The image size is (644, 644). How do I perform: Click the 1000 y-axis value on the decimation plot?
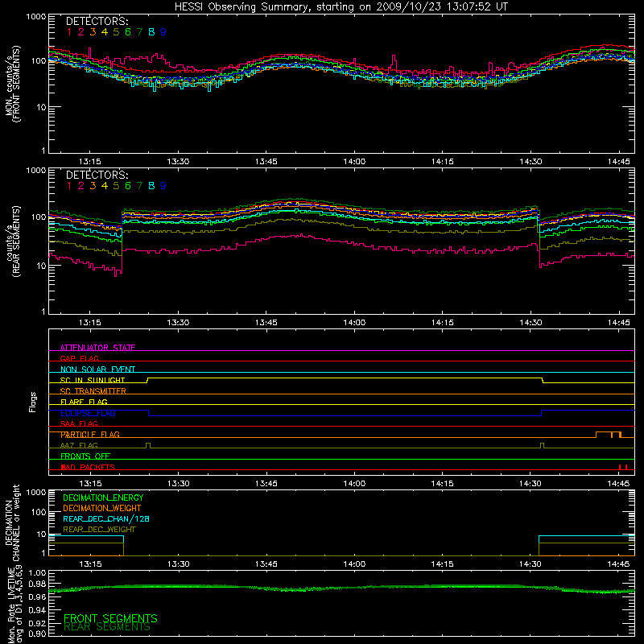[x=36, y=493]
